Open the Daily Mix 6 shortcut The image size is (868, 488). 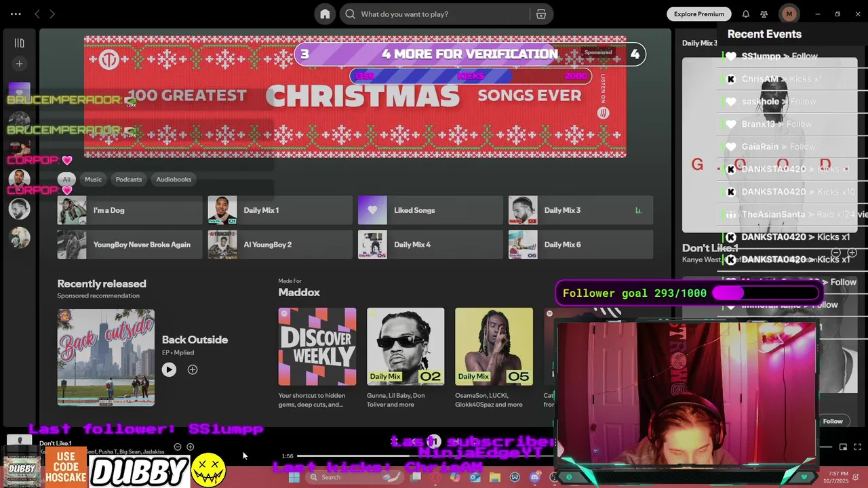pos(580,245)
